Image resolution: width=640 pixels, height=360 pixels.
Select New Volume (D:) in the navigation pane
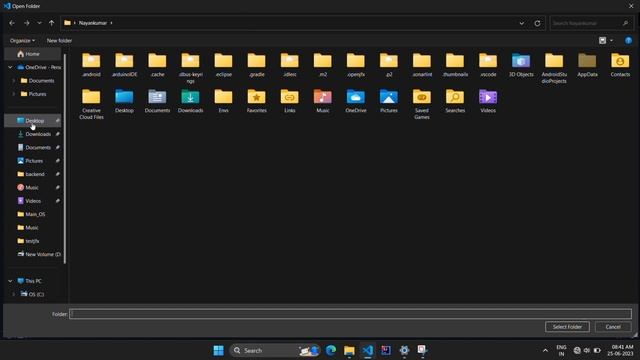(x=33, y=254)
